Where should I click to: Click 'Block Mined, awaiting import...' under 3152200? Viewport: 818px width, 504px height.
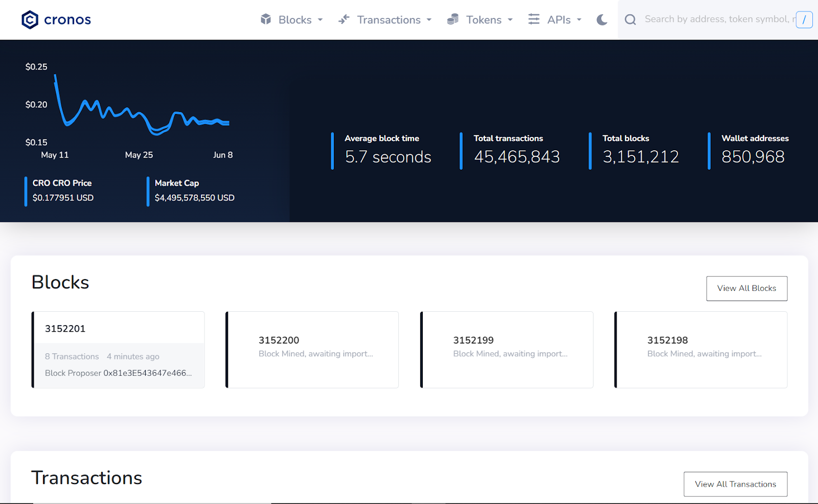point(316,354)
